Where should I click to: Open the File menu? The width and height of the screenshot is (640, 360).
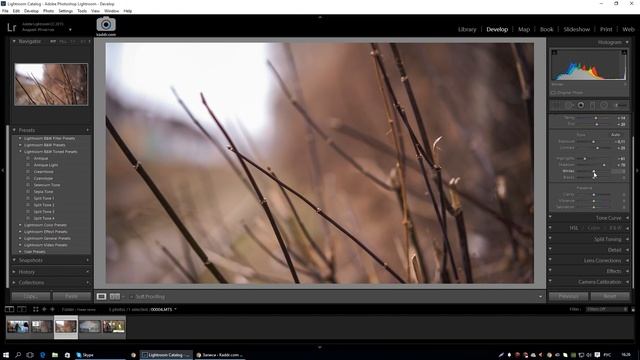point(5,11)
